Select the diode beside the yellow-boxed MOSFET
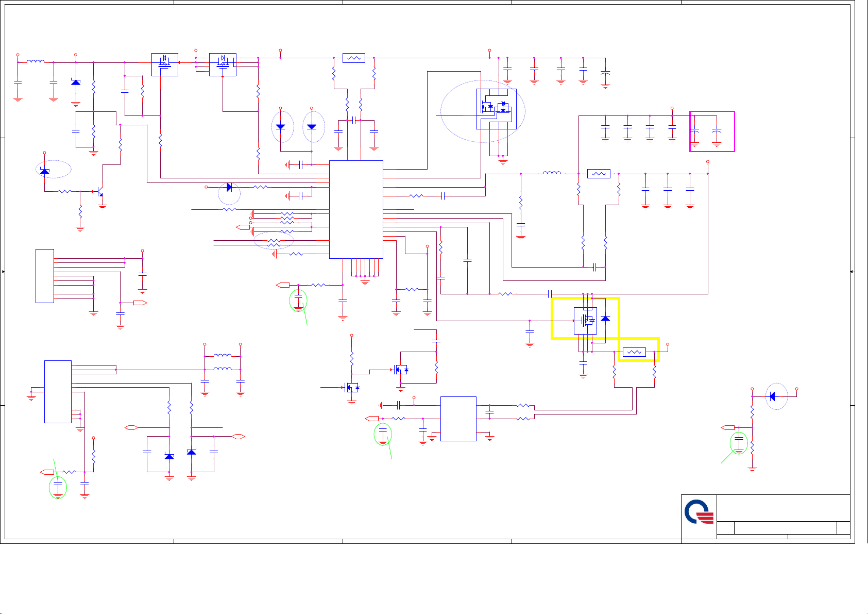The image size is (868, 614). click(x=606, y=319)
